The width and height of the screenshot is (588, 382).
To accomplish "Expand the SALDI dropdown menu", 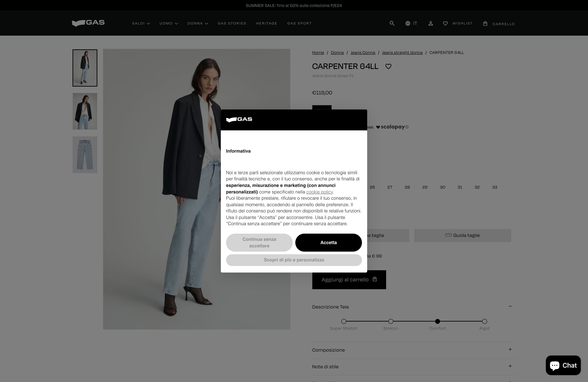I will tap(141, 23).
